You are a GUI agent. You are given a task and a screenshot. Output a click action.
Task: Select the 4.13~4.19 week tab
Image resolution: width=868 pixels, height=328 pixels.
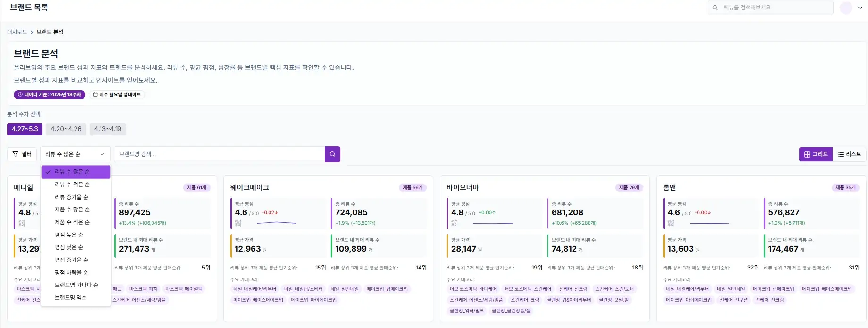pyautogui.click(x=108, y=129)
